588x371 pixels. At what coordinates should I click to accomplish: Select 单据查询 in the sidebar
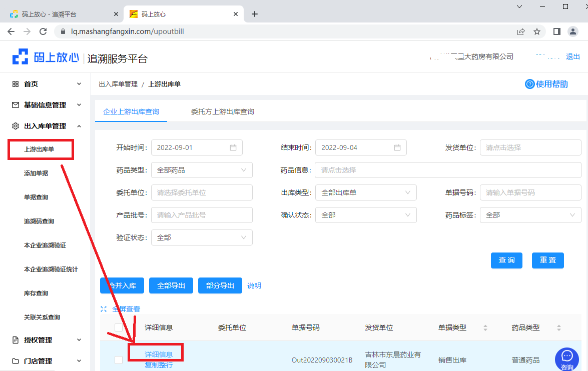tap(36, 197)
